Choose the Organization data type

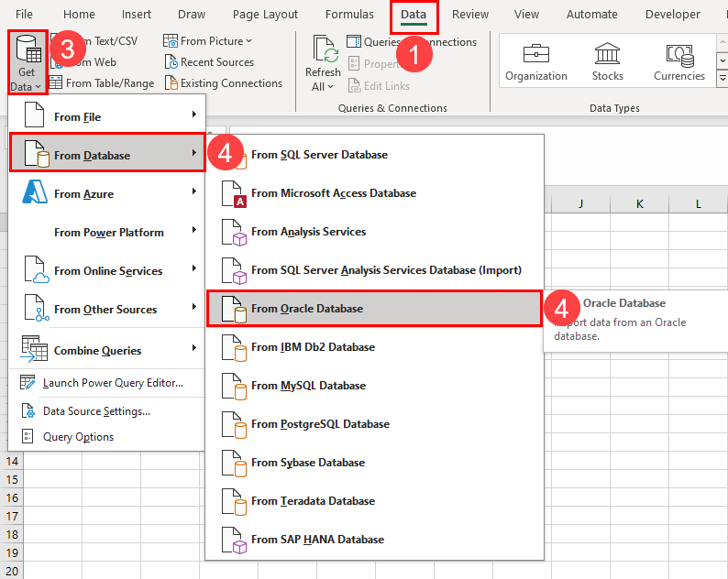click(536, 62)
